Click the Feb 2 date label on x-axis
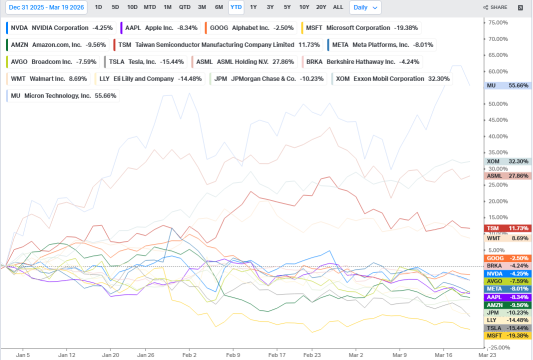Screen dimensions: 533x360 [189, 355]
